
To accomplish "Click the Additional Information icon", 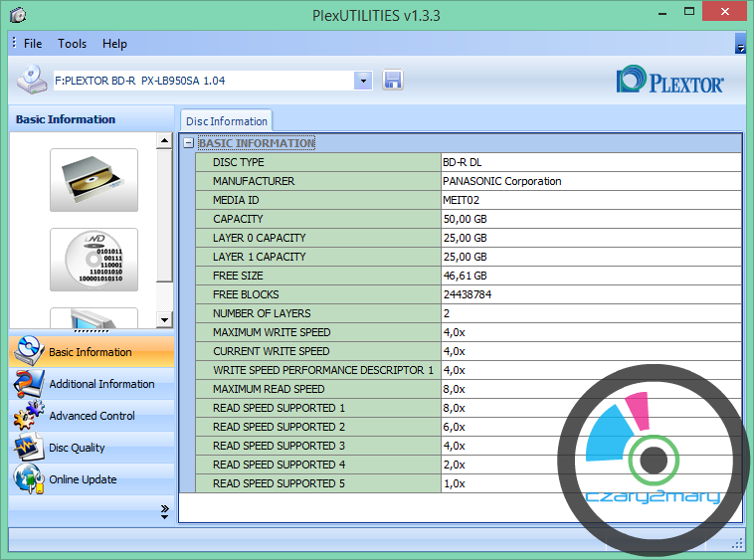I will click(29, 384).
